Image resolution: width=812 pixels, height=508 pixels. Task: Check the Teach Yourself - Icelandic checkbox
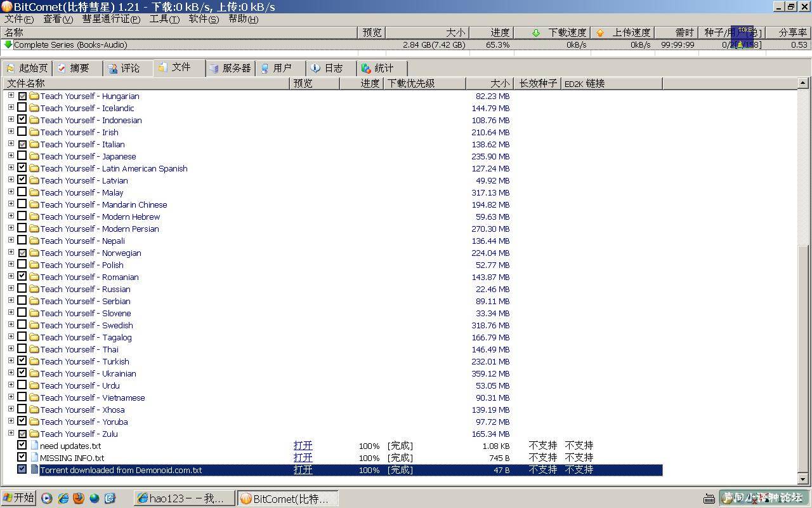[x=22, y=108]
